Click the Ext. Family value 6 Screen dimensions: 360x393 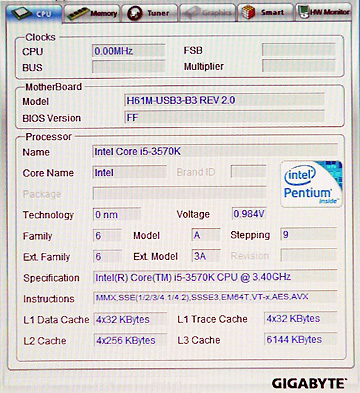pos(107,256)
